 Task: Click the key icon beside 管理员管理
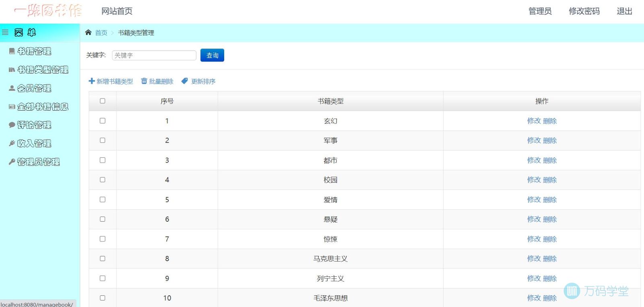point(12,162)
